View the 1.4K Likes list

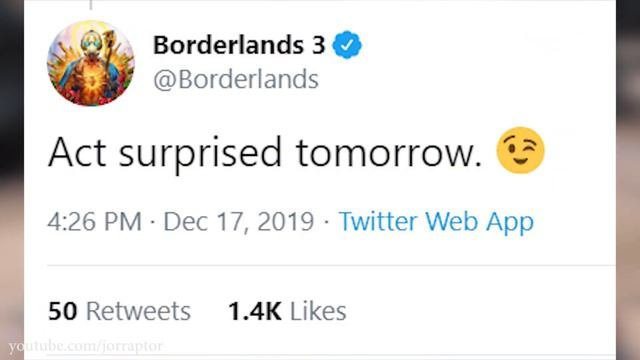pos(287,311)
